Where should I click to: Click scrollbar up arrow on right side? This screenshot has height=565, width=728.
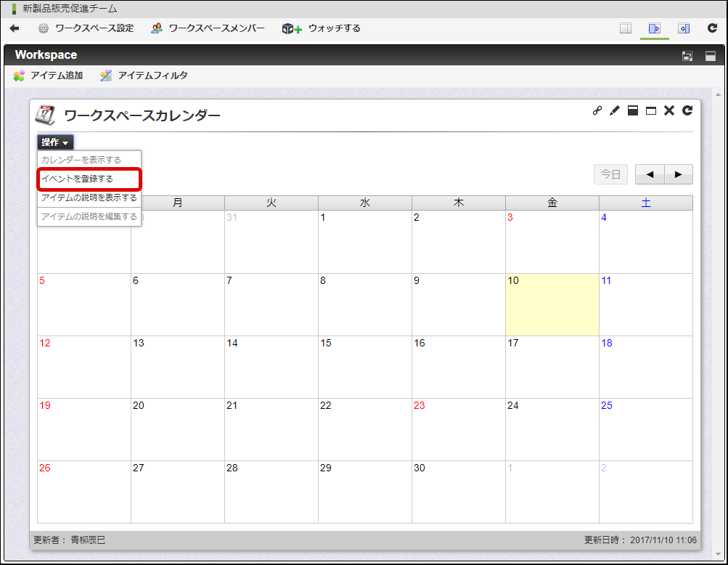(719, 95)
